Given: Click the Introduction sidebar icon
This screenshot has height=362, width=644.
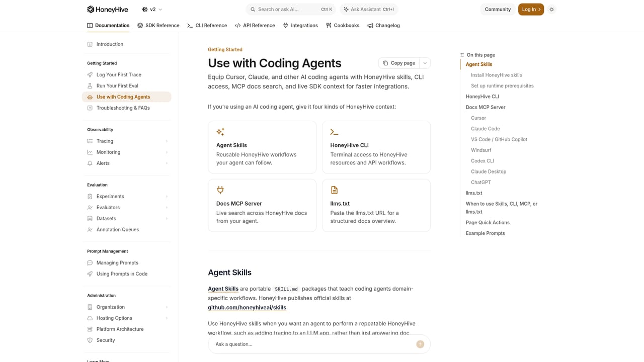Looking at the screenshot, I should tap(90, 44).
